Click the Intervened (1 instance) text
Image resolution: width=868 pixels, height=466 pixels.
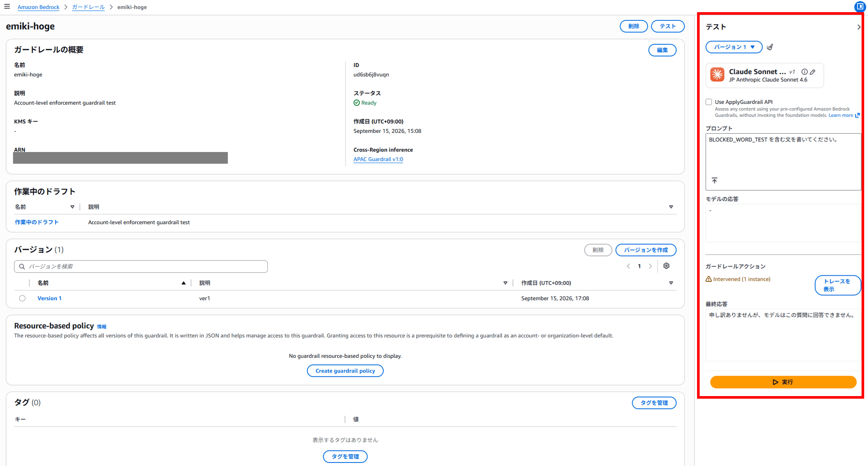tap(742, 279)
